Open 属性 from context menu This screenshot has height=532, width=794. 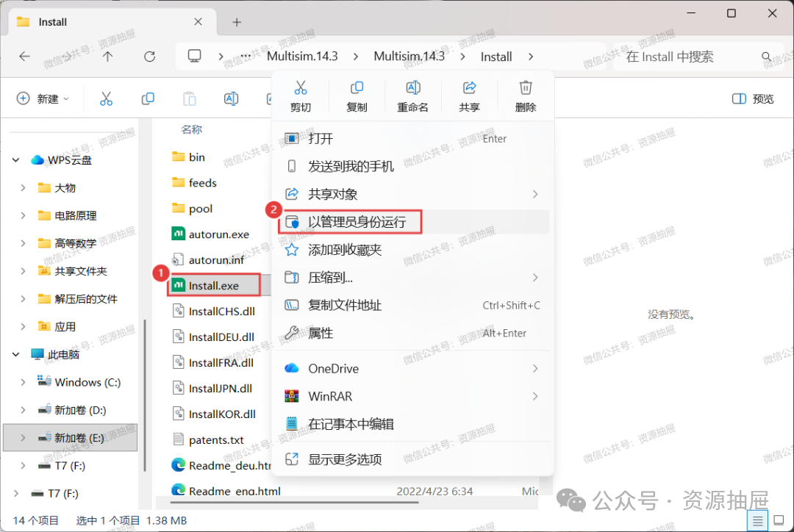point(413,333)
